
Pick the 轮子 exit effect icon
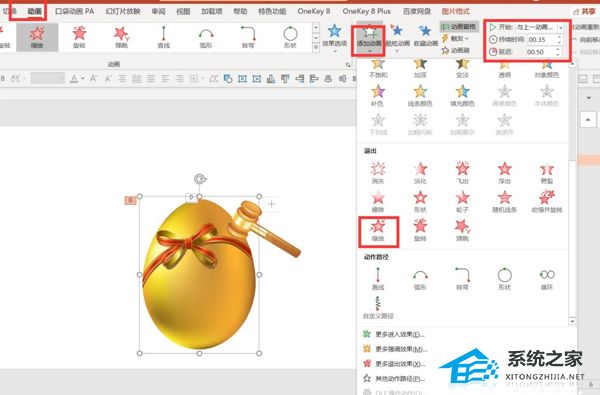pyautogui.click(x=462, y=202)
